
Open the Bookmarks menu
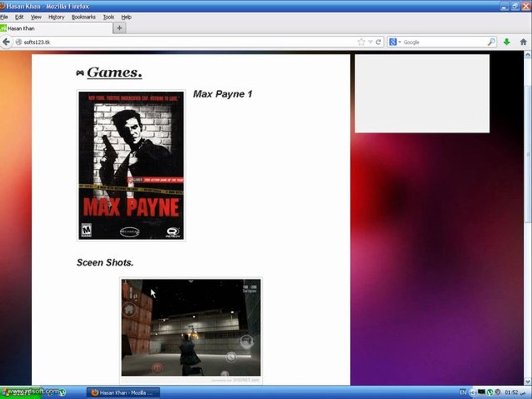click(x=83, y=17)
